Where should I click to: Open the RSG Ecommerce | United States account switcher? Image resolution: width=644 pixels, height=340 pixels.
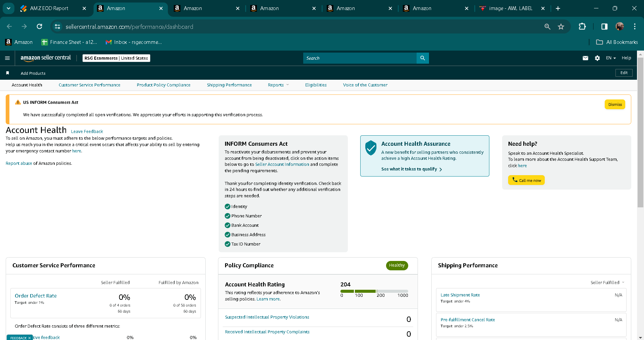[116, 58]
